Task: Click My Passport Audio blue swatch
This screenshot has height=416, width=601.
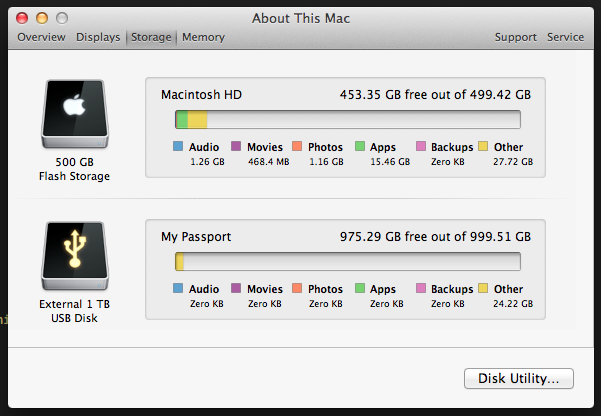Action: point(178,288)
